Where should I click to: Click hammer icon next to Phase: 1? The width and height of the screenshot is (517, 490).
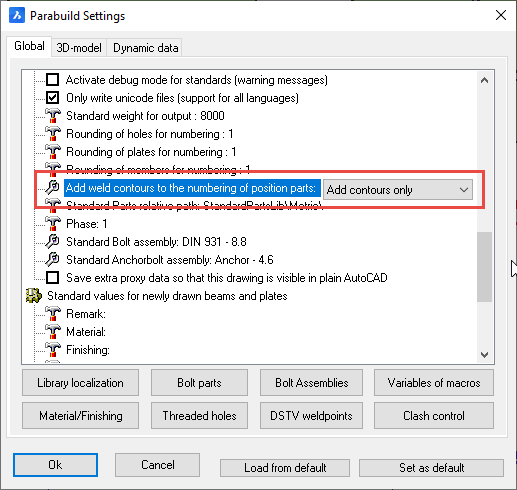coord(53,224)
